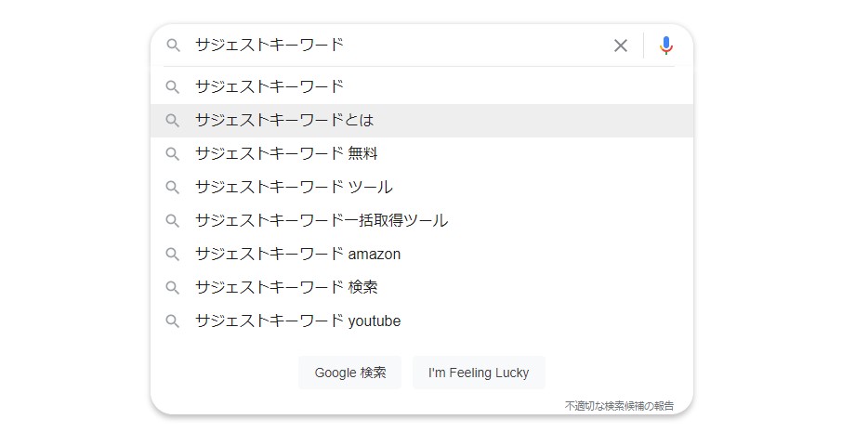Viewport: 868px width, 432px height.
Task: Choose the suggestion ending with youtube
Action: coord(421,321)
